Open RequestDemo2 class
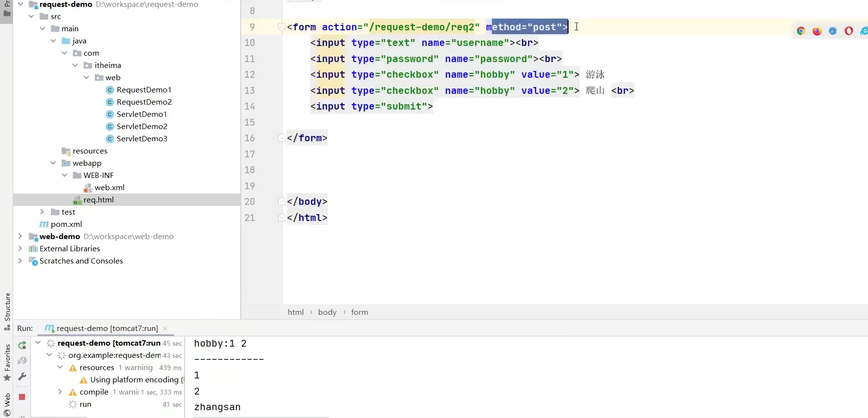Viewport: 868px width, 418px height. click(x=144, y=102)
